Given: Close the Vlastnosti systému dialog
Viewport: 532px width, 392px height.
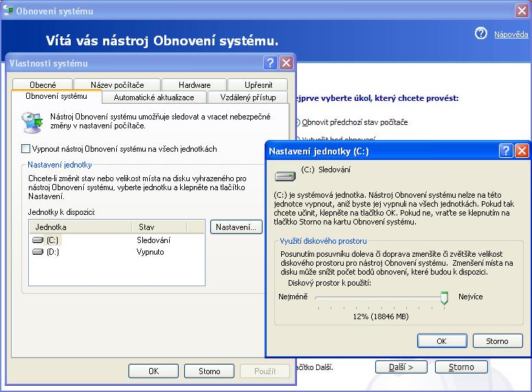Looking at the screenshot, I should point(287,62).
